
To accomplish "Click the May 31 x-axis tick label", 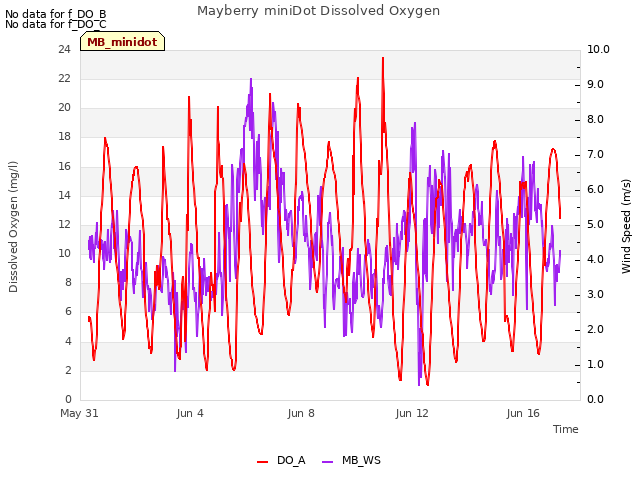I will [x=79, y=413].
